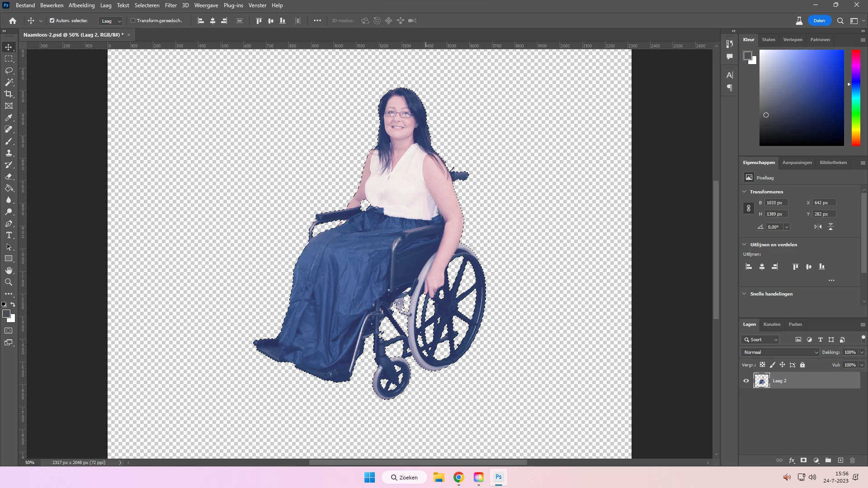Select the Crop tool

point(9,94)
